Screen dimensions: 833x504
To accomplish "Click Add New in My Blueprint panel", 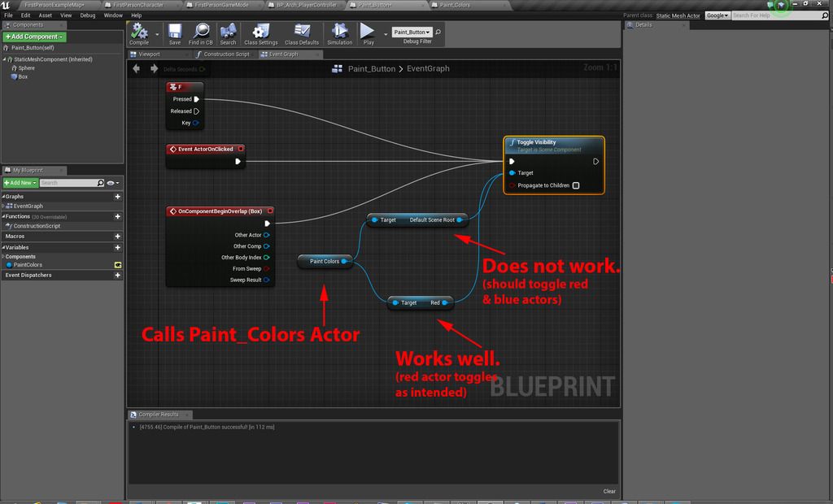I will [20, 182].
